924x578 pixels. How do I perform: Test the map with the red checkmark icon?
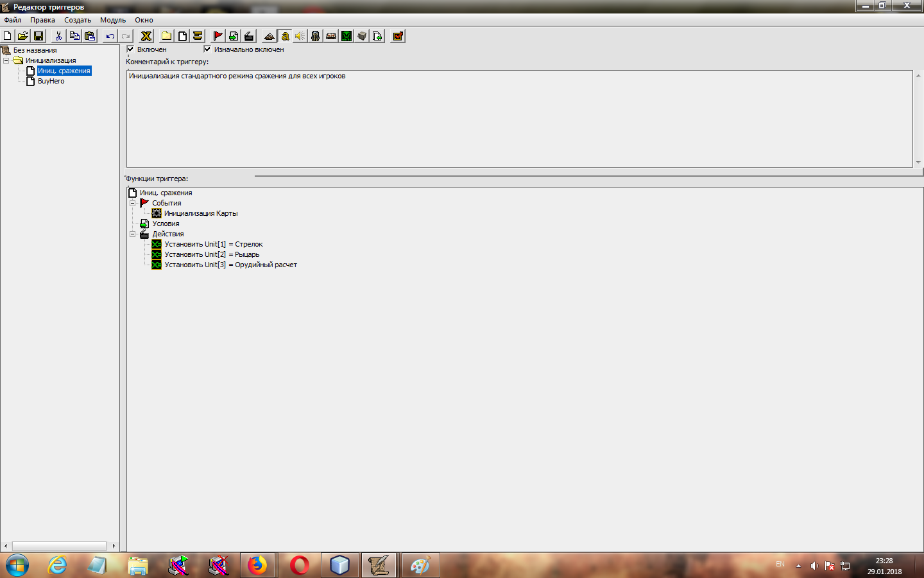tap(398, 36)
